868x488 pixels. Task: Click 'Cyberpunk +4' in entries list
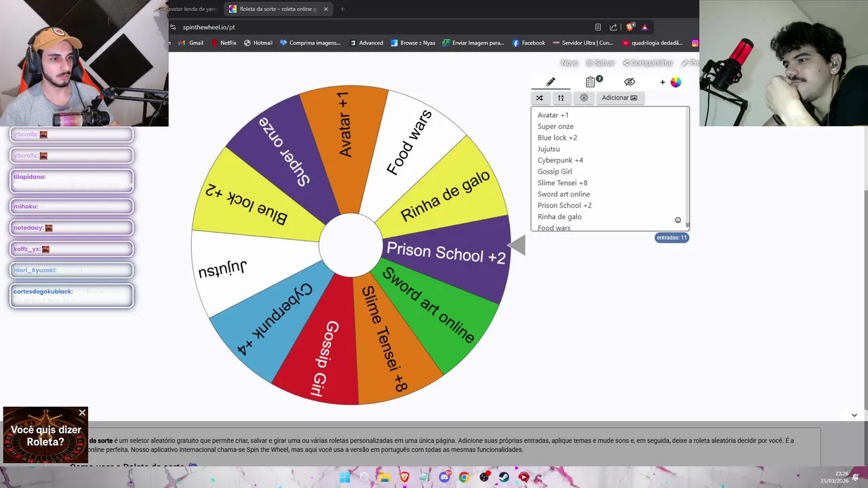[560, 161]
